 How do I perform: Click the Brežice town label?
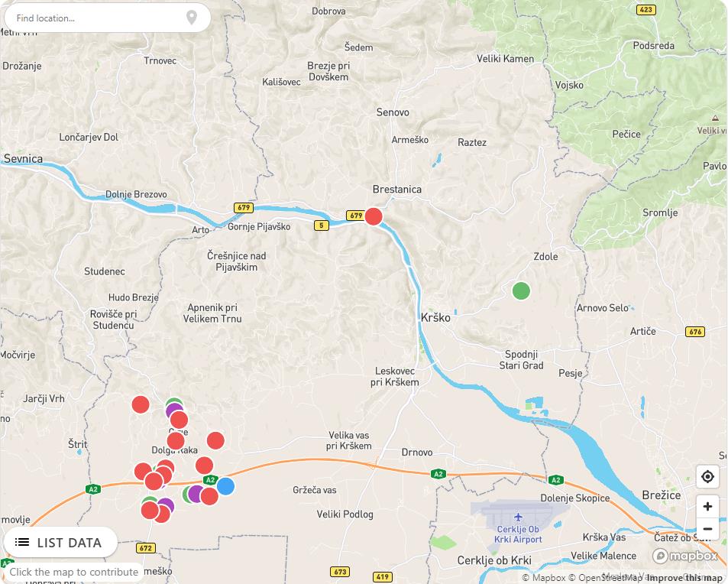[x=661, y=495]
